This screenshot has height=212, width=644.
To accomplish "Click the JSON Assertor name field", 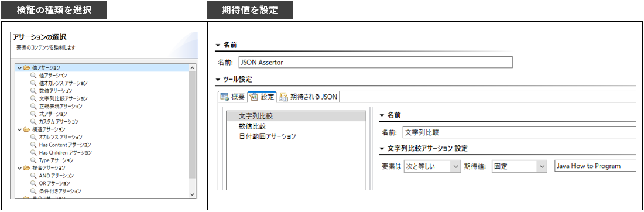I will pos(375,63).
